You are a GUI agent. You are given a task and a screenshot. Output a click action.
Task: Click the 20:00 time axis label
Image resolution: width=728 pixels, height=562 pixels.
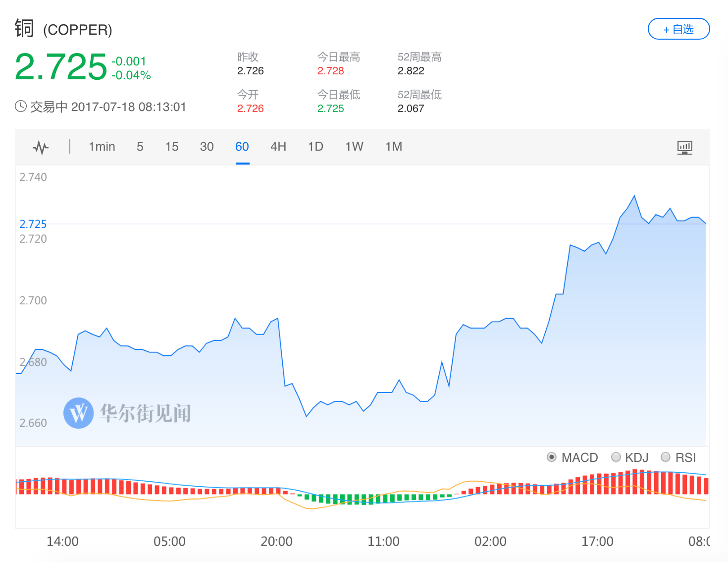[276, 541]
